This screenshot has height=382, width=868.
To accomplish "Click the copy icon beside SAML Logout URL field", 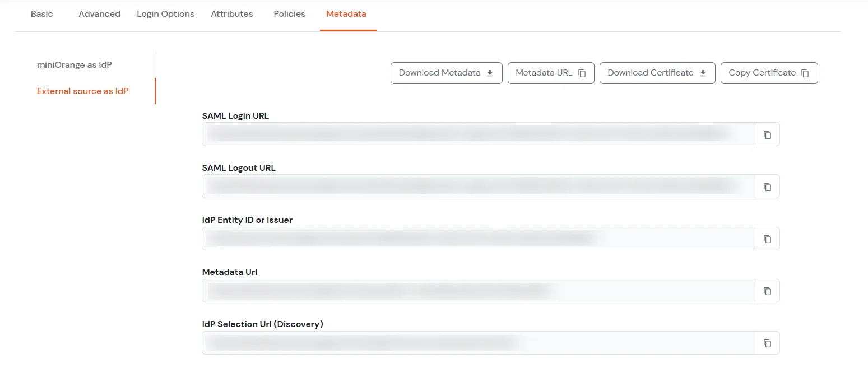I will [767, 186].
